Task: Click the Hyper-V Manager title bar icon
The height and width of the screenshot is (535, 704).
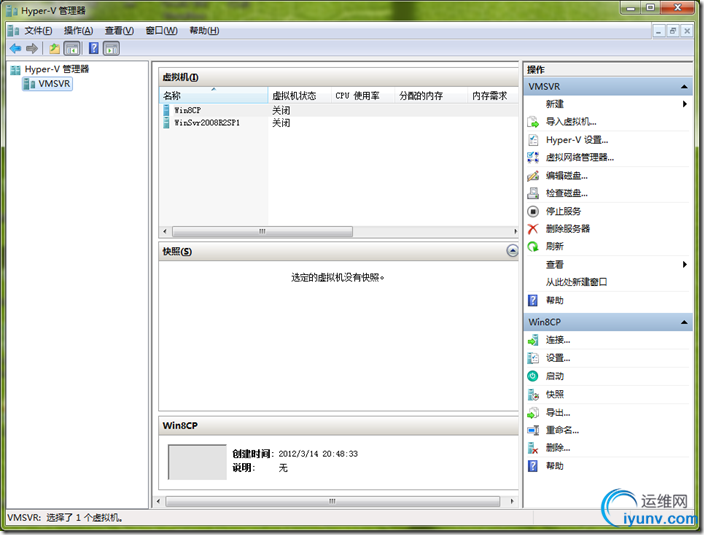Action: [x=12, y=10]
